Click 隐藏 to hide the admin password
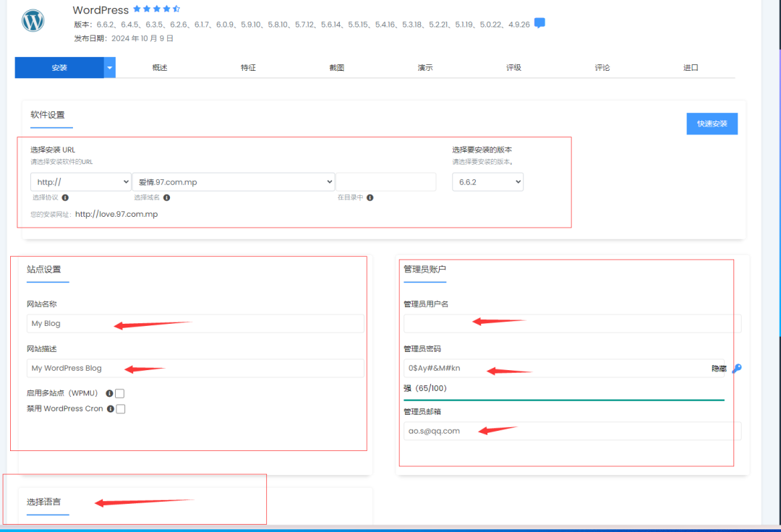781x532 pixels. click(718, 369)
